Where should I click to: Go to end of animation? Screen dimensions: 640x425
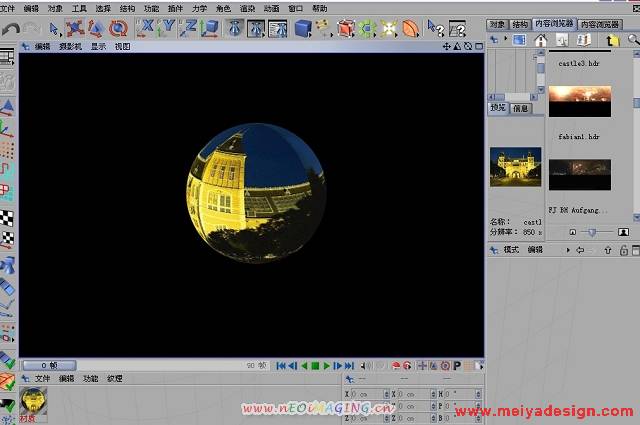click(x=349, y=366)
